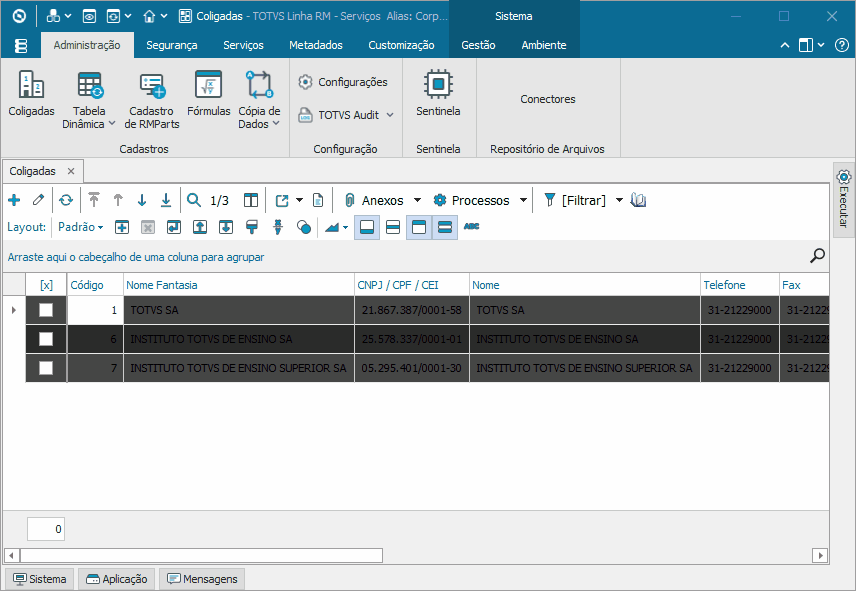Toggle the bottom panel view button

click(367, 227)
